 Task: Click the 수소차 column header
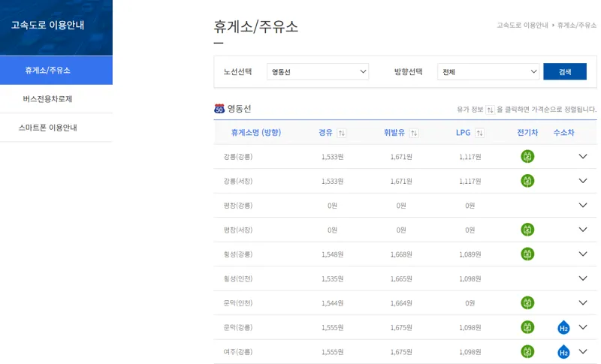[x=564, y=132]
